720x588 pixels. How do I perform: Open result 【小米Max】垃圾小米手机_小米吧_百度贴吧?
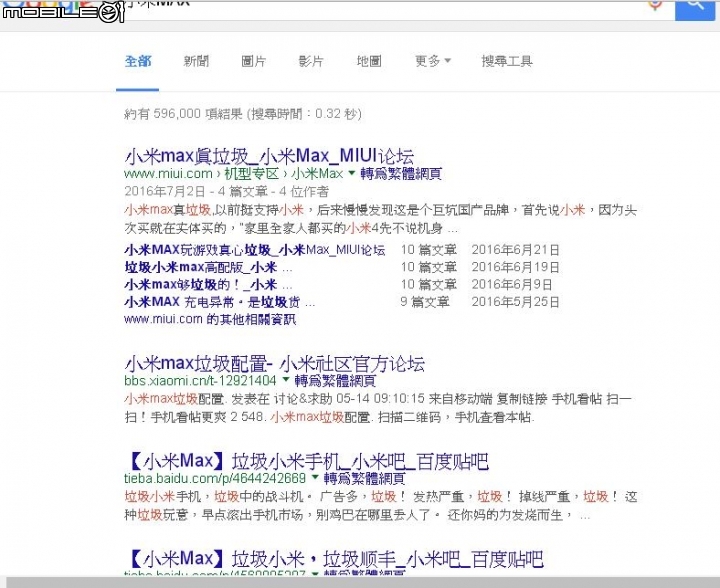pyautogui.click(x=307, y=461)
